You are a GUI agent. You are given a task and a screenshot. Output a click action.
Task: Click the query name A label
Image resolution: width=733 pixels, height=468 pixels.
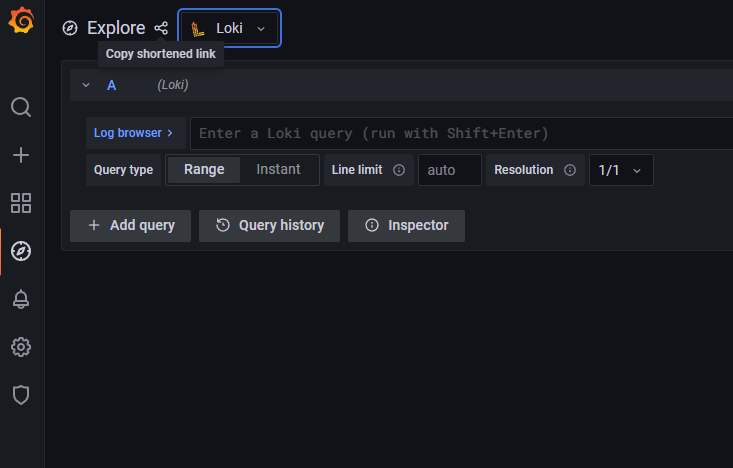click(111, 86)
